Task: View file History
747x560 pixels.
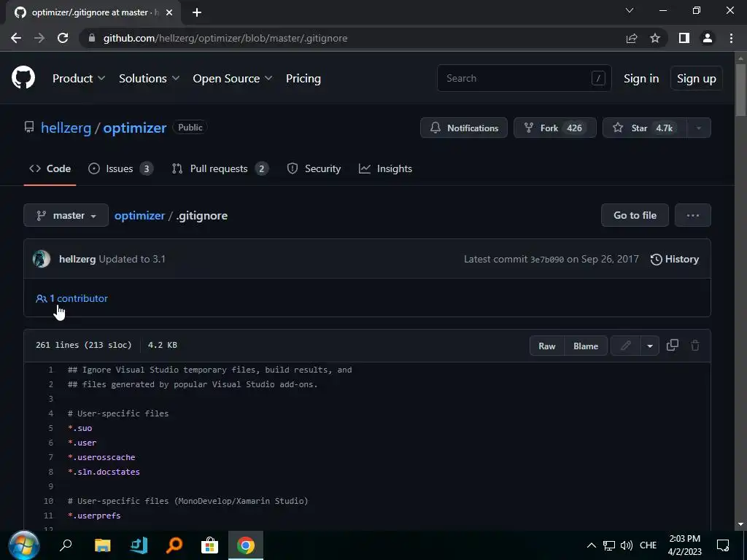Action: click(x=675, y=259)
